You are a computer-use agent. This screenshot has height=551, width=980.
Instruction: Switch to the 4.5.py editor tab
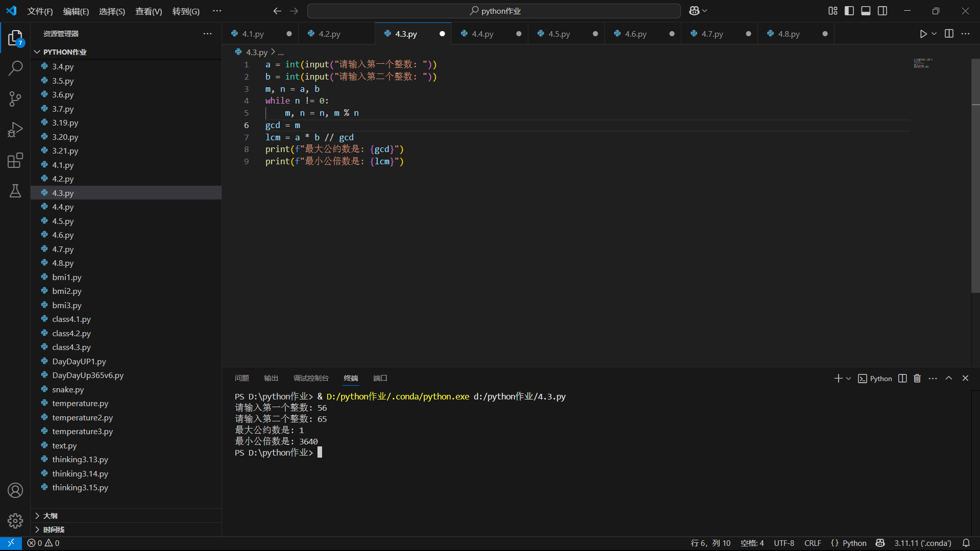(x=559, y=34)
